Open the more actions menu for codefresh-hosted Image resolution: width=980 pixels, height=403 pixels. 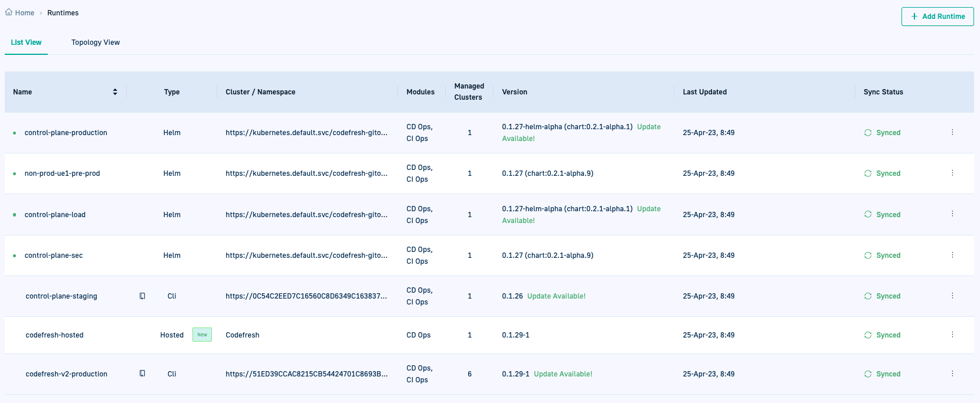pos(952,335)
